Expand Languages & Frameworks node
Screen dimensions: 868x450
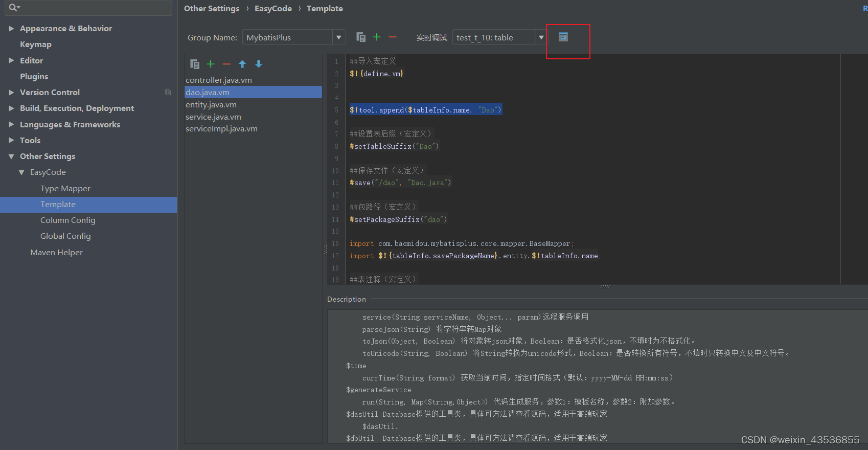point(11,124)
